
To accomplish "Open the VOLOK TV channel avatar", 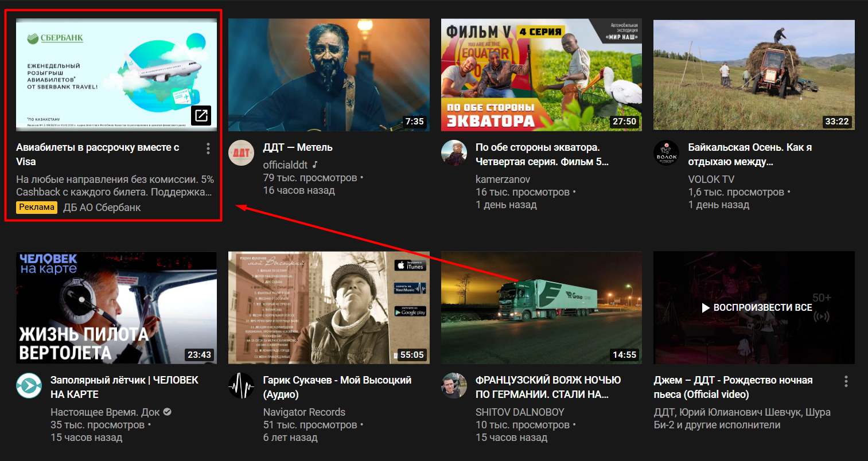I will 666,153.
